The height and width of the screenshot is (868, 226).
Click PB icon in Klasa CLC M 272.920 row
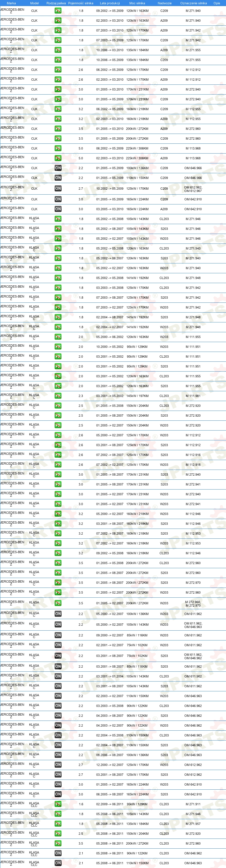click(x=58, y=834)
